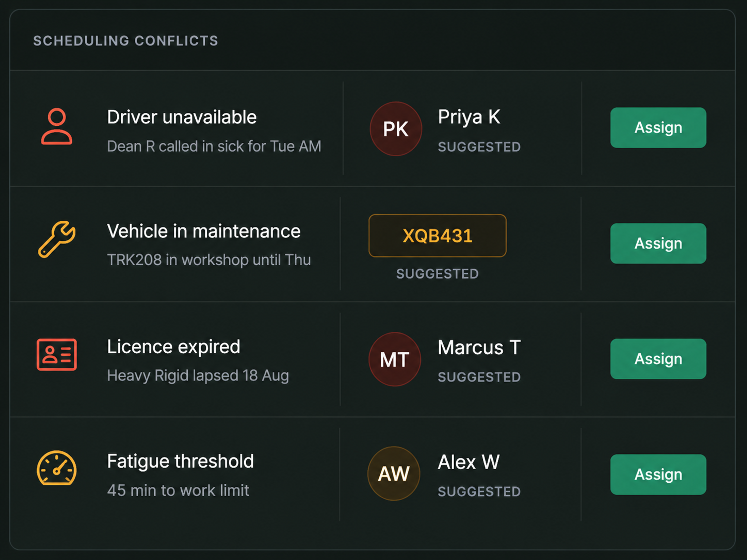Screen dimensions: 747x560
Task: Click the fatigue gauge speedometer icon
Action: (57, 468)
